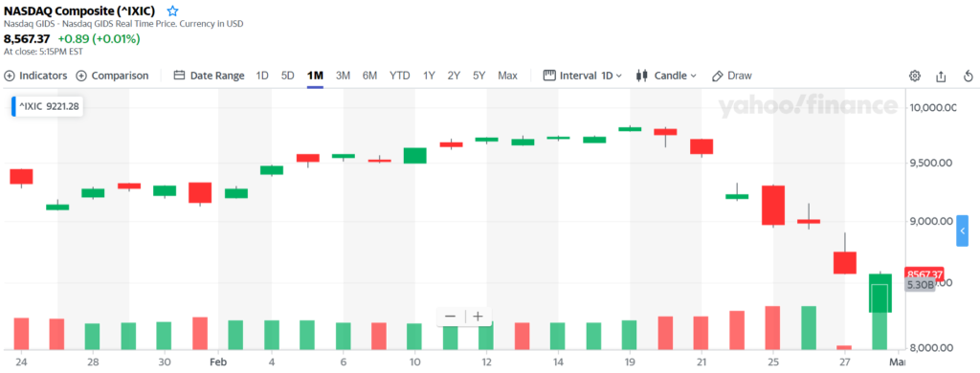
Task: Select the Max time range
Action: [x=507, y=76]
